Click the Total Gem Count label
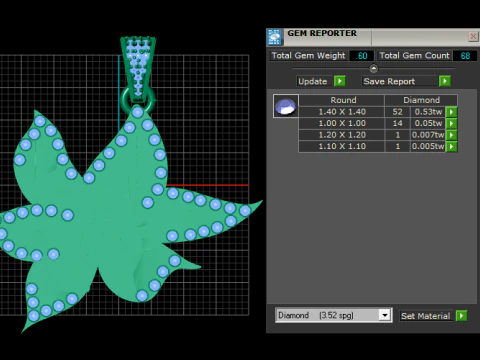The width and height of the screenshot is (480, 360). tap(414, 56)
